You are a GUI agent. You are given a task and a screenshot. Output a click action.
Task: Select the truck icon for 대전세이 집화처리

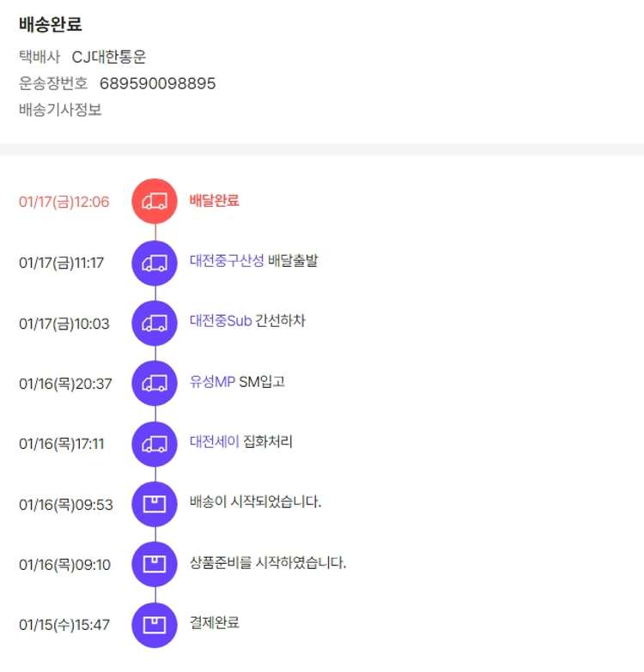click(155, 444)
